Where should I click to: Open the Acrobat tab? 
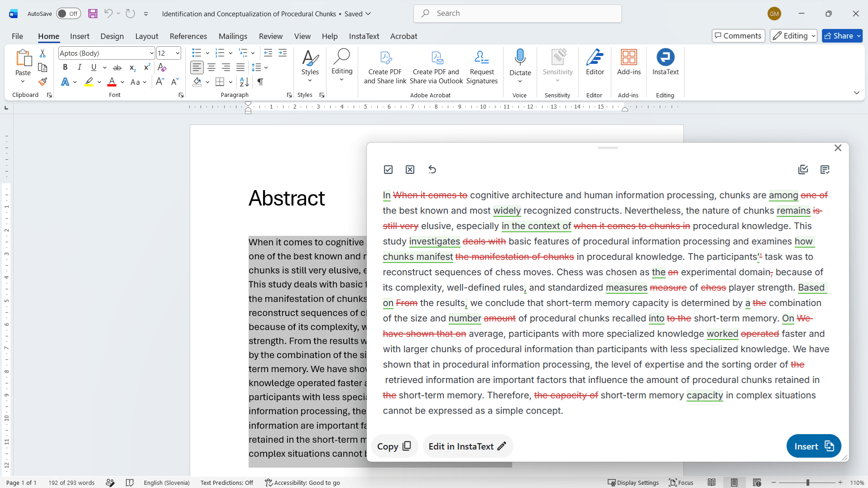pyautogui.click(x=403, y=36)
